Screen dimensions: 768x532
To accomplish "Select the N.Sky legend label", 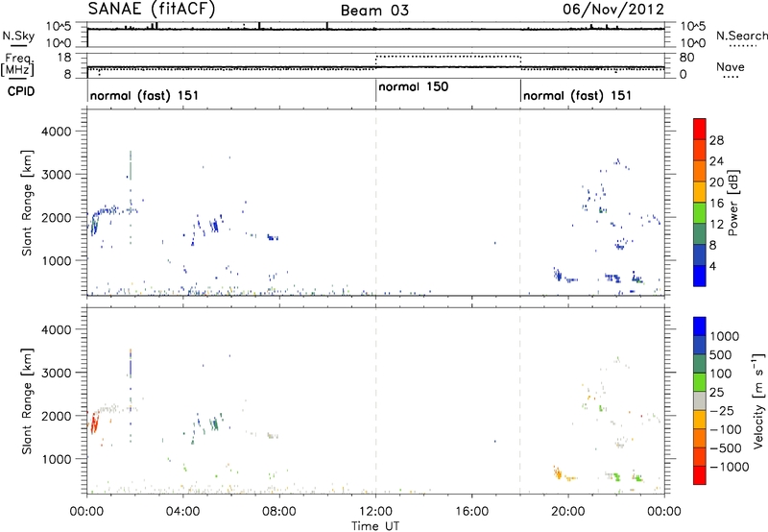I will (x=18, y=36).
